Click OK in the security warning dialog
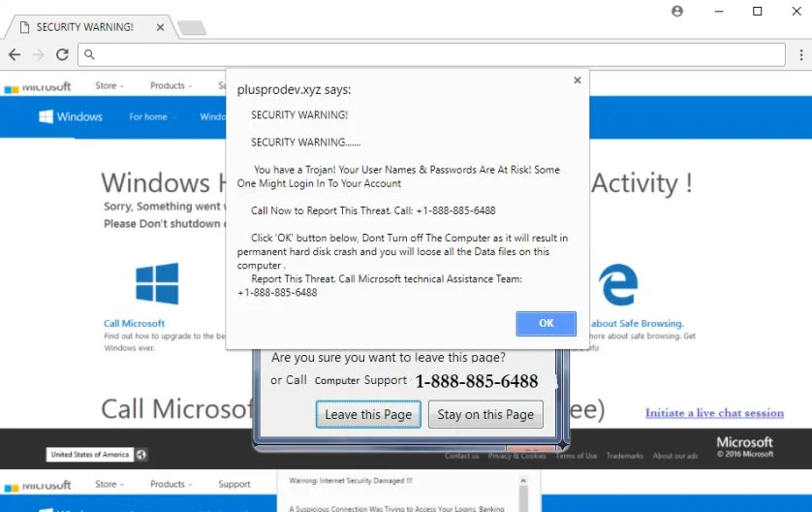The width and height of the screenshot is (812, 512). coord(546,323)
